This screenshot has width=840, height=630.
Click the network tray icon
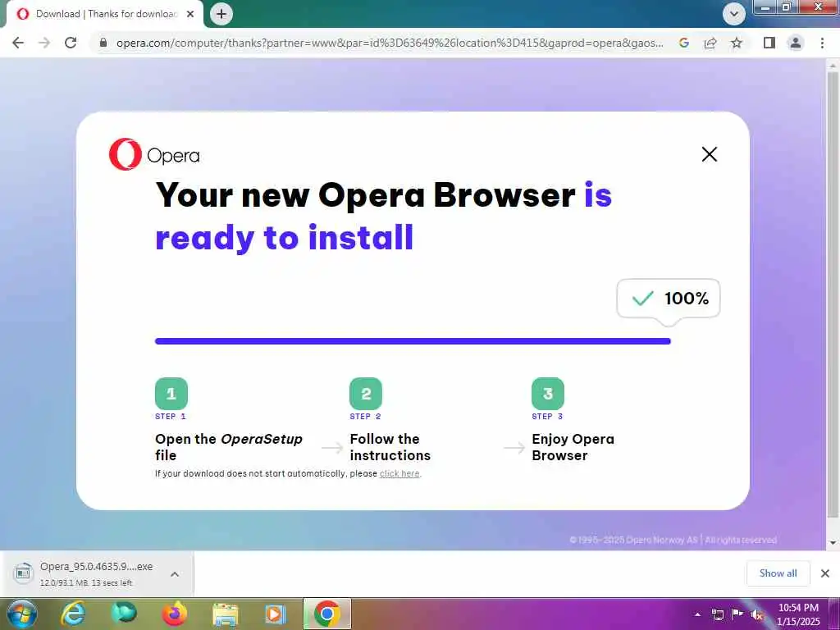[718, 614]
